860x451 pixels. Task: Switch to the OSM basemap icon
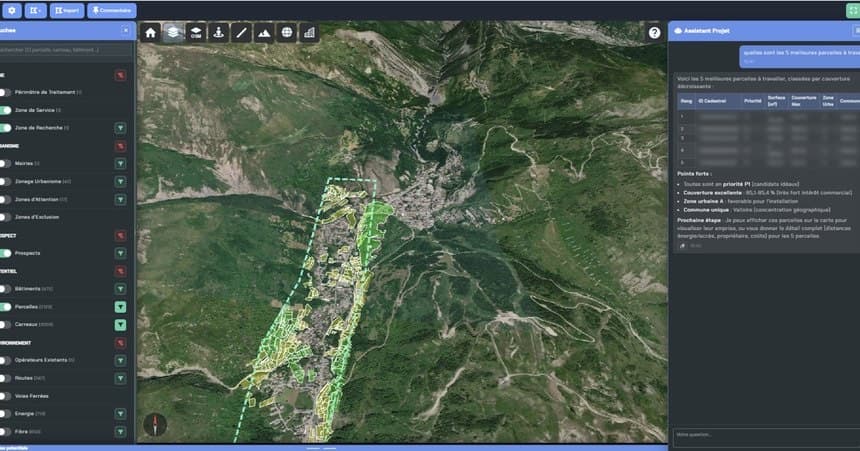click(196, 33)
